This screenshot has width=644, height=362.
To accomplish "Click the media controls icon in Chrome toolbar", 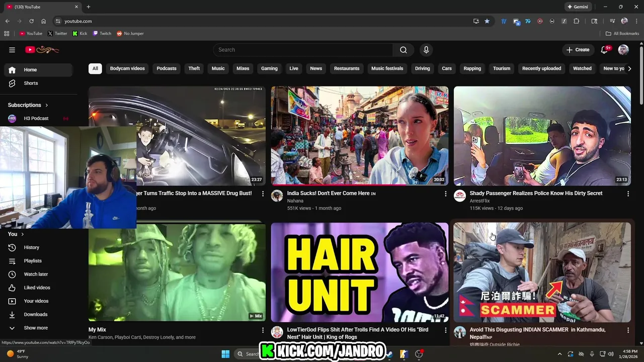I will coord(612,21).
